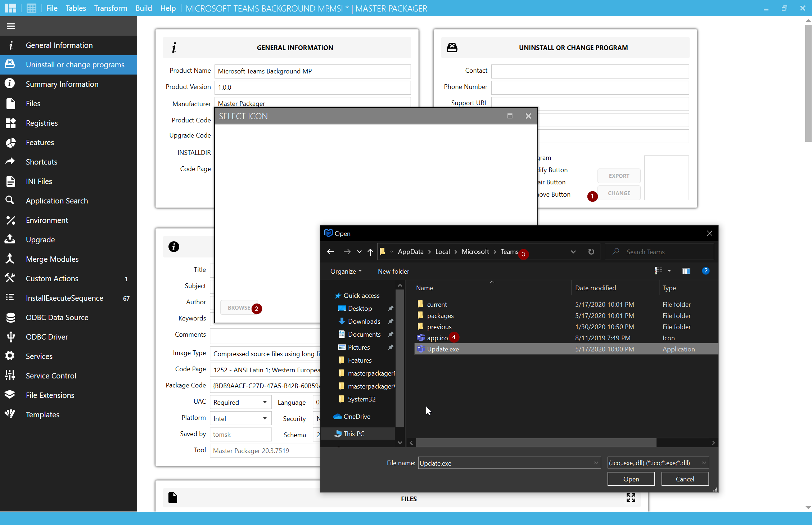Viewport: 812px width, 525px height.
Task: Click the Search Teams field
Action: [x=660, y=252]
